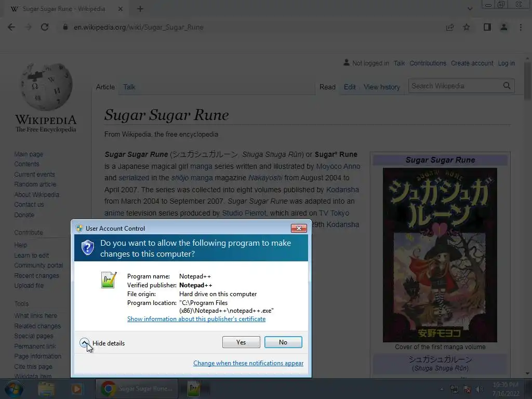The width and height of the screenshot is (532, 399).
Task: Open Recent changes in the sidebar
Action: click(37, 275)
